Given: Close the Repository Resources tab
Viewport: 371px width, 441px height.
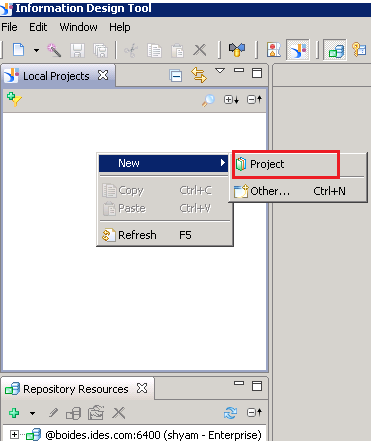Looking at the screenshot, I should click(142, 388).
